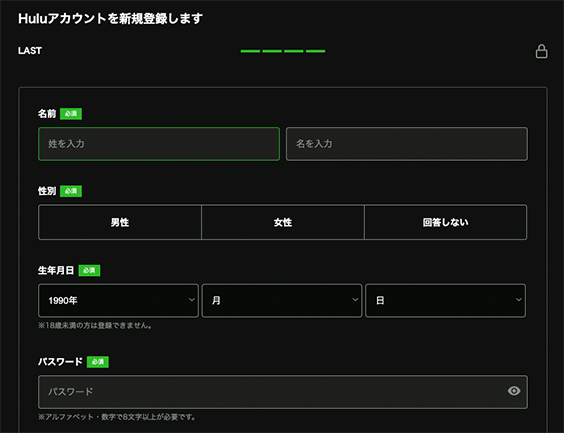Open the 日 day dropdown

[445, 301]
